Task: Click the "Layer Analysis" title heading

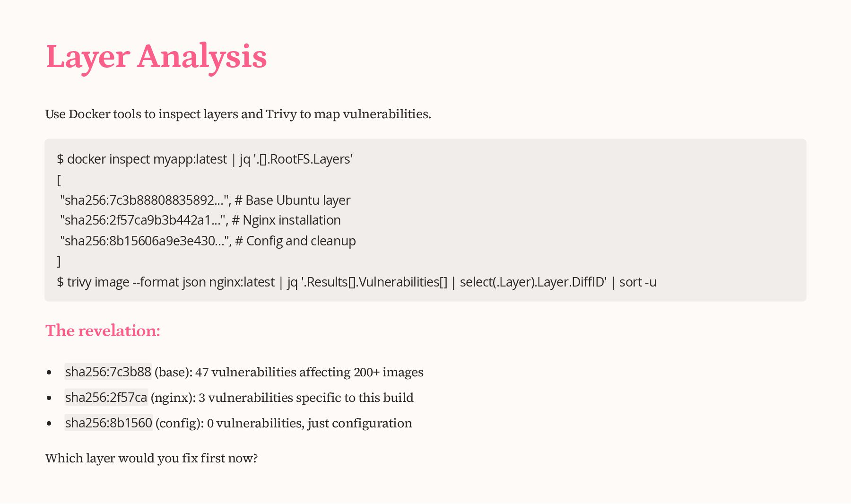Action: (156, 57)
